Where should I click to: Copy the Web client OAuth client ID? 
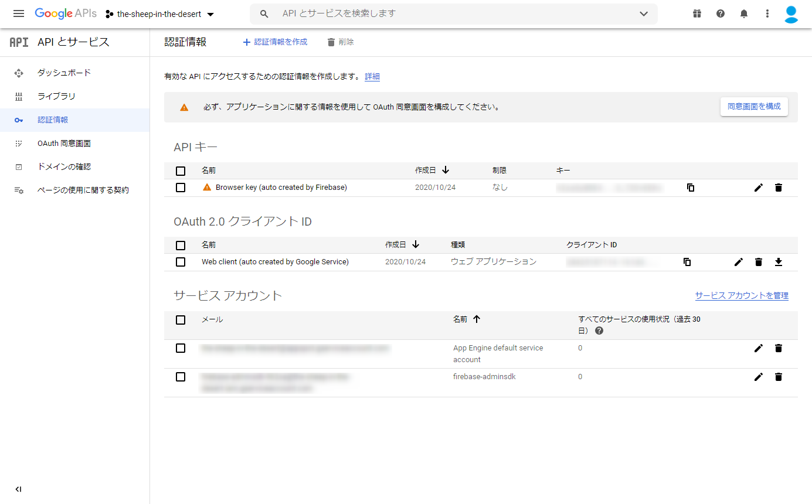point(687,262)
